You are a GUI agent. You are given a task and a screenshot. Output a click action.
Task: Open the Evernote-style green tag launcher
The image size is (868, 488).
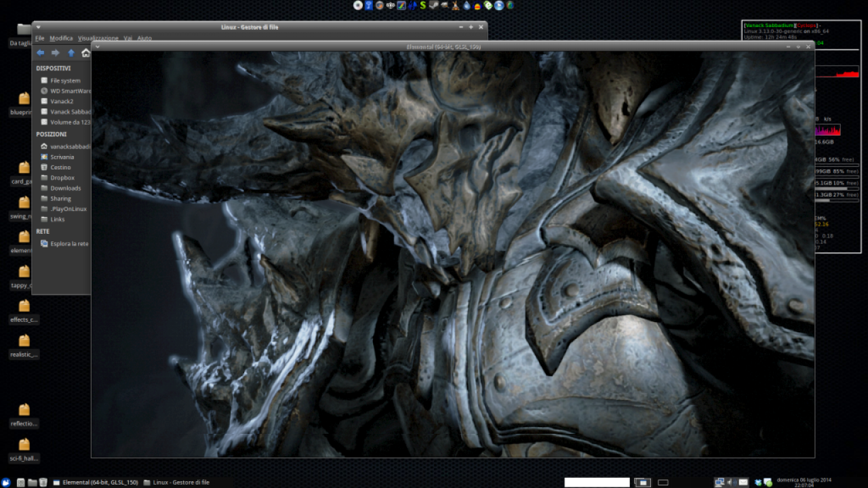[488, 5]
